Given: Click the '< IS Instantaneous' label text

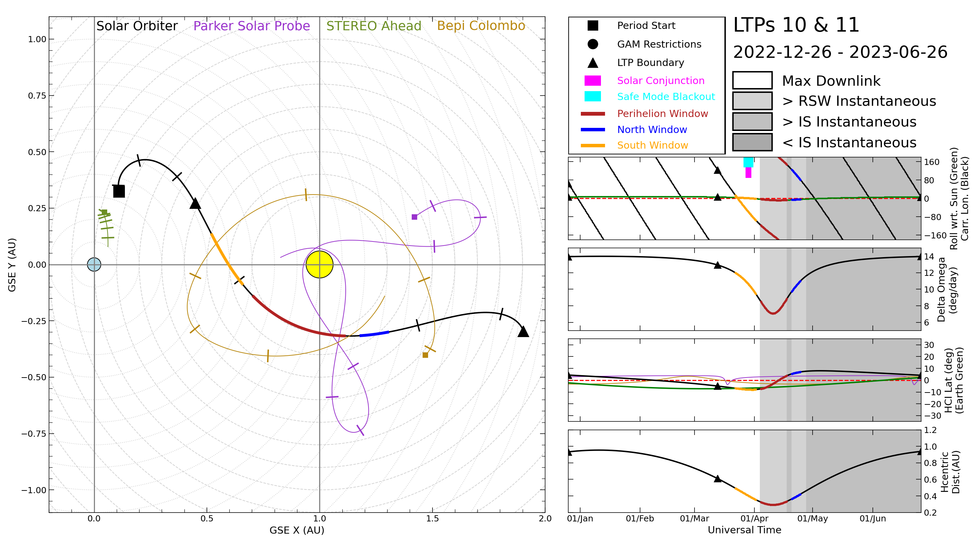Looking at the screenshot, I should click(x=849, y=143).
